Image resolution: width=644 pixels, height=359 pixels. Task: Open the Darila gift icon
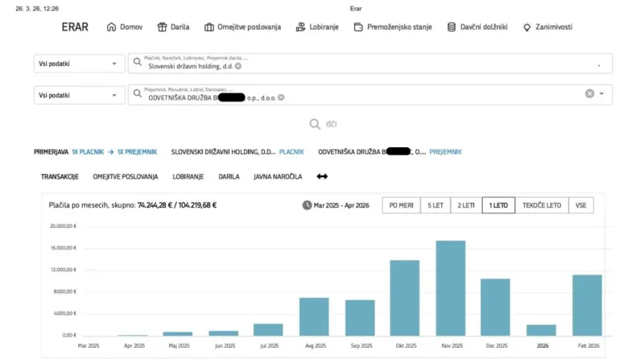pos(162,27)
